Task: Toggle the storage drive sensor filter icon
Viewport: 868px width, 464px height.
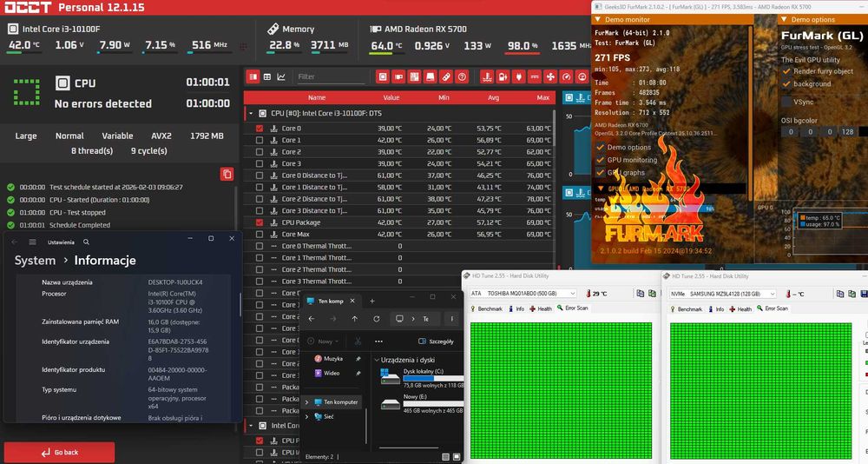Action: click(431, 77)
